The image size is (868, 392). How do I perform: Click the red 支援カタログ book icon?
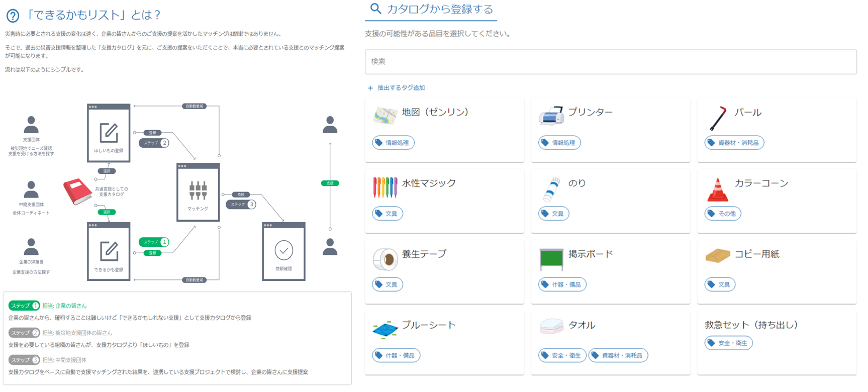[77, 191]
